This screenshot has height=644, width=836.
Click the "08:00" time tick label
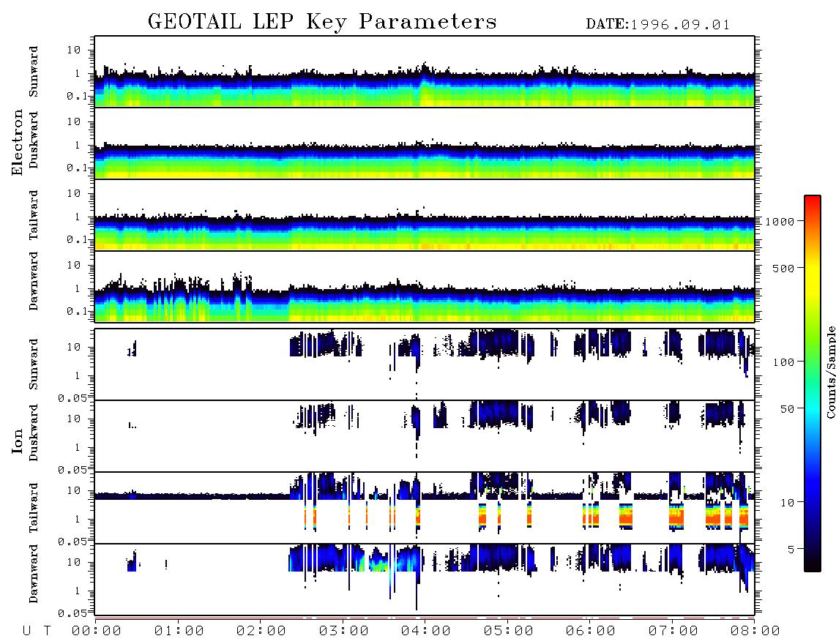point(755,631)
